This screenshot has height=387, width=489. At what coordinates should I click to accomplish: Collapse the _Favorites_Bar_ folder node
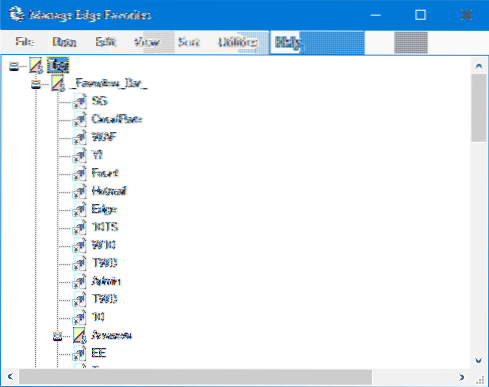coord(36,84)
